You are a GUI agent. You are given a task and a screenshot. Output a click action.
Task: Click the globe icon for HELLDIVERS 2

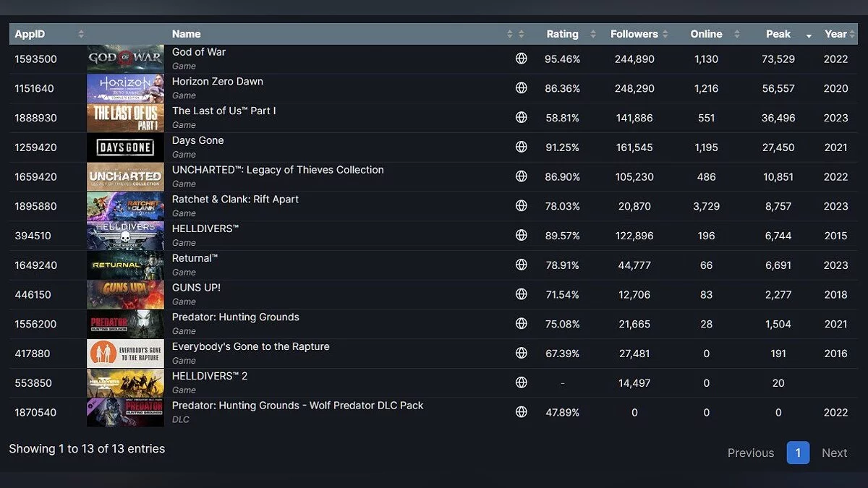(x=521, y=382)
